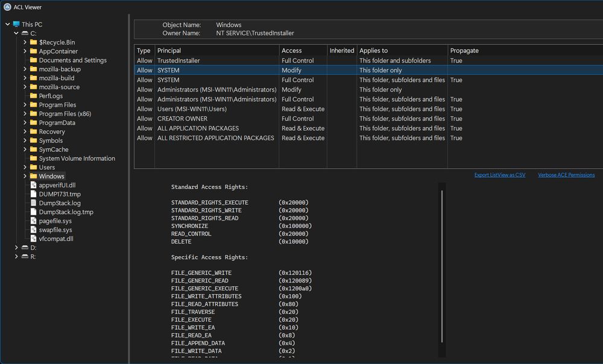The image size is (603, 364).
Task: Click the $Recycle.Bin folder icon
Action: (x=33, y=42)
